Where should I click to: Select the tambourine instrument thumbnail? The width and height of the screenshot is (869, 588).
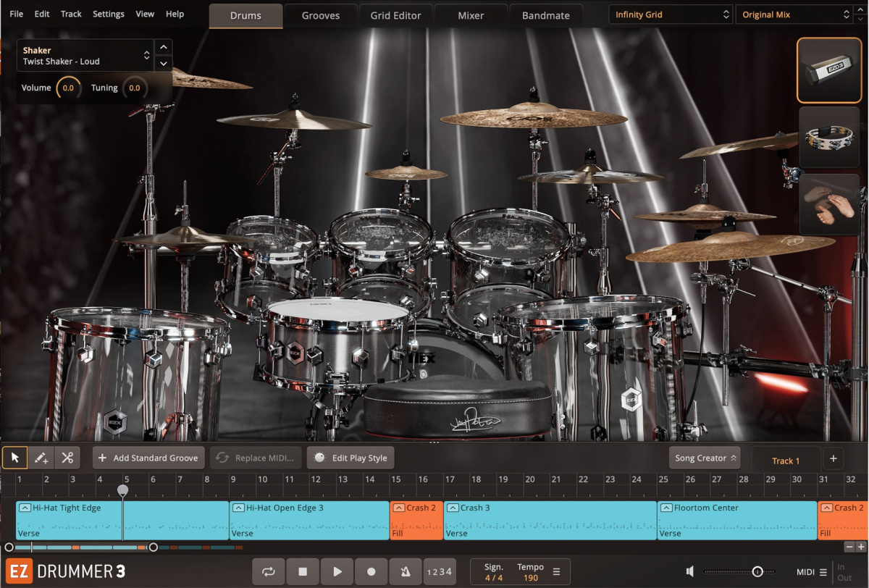pos(828,138)
